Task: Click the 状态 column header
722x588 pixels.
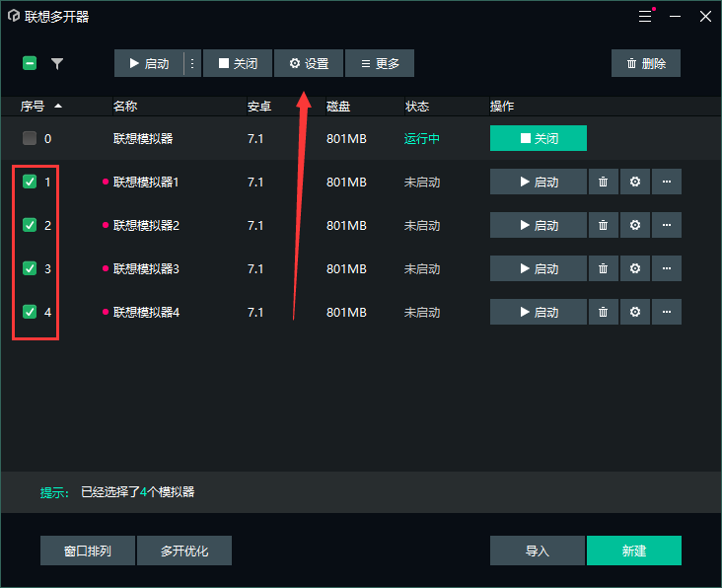Action: pos(417,107)
